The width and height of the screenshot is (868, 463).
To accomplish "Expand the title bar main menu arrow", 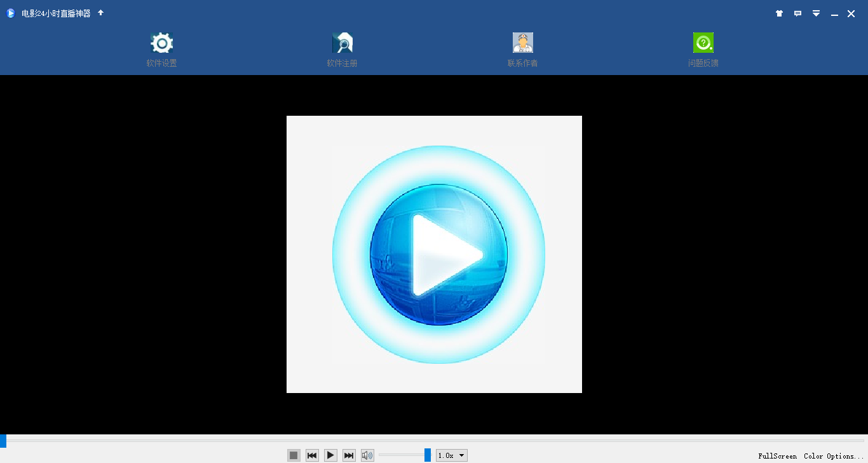I will [x=816, y=13].
